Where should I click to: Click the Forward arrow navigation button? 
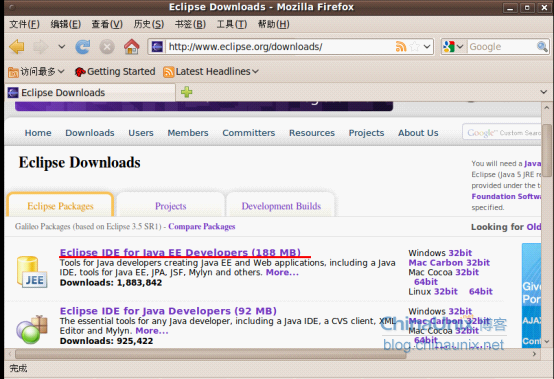pyautogui.click(x=40, y=47)
